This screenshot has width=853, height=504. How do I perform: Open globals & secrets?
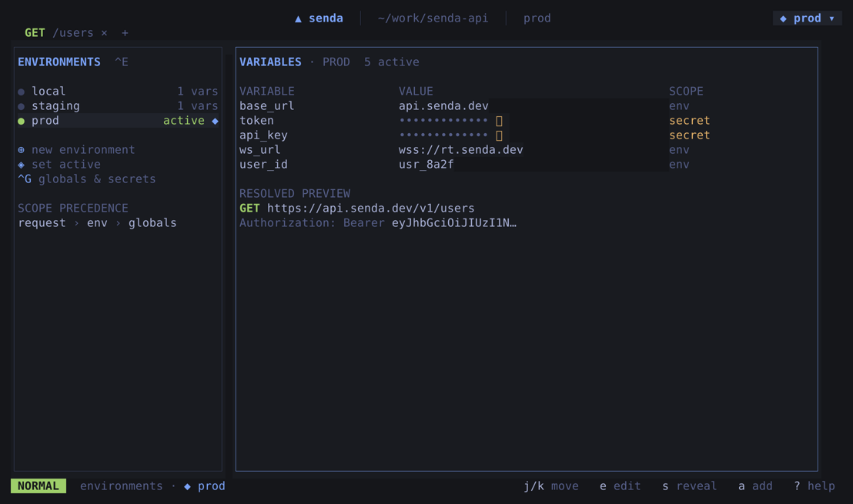coord(87,179)
